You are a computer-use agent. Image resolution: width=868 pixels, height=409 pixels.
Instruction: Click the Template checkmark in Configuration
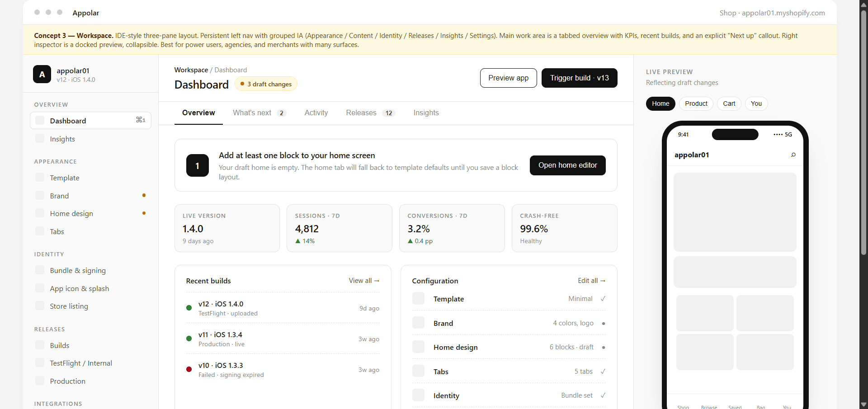603,299
